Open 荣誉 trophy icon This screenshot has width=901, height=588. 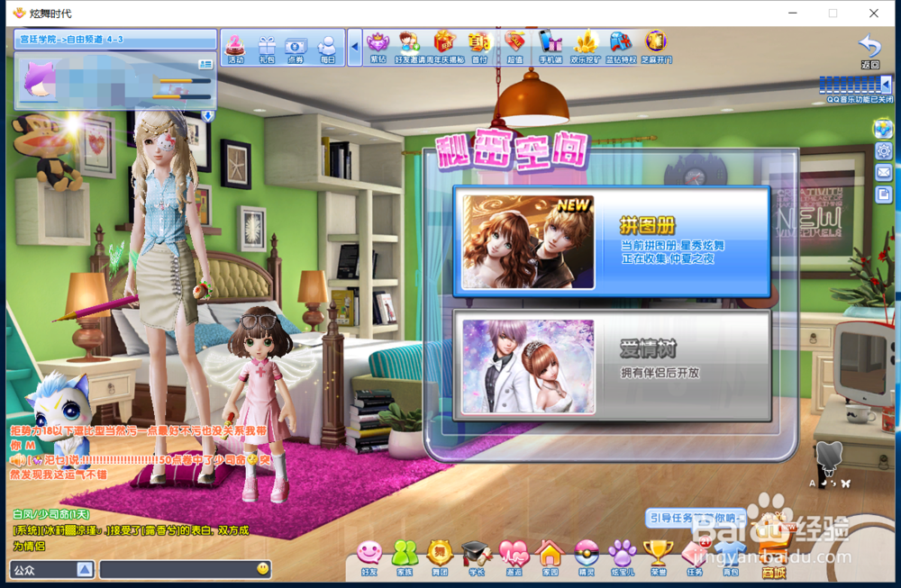click(659, 558)
